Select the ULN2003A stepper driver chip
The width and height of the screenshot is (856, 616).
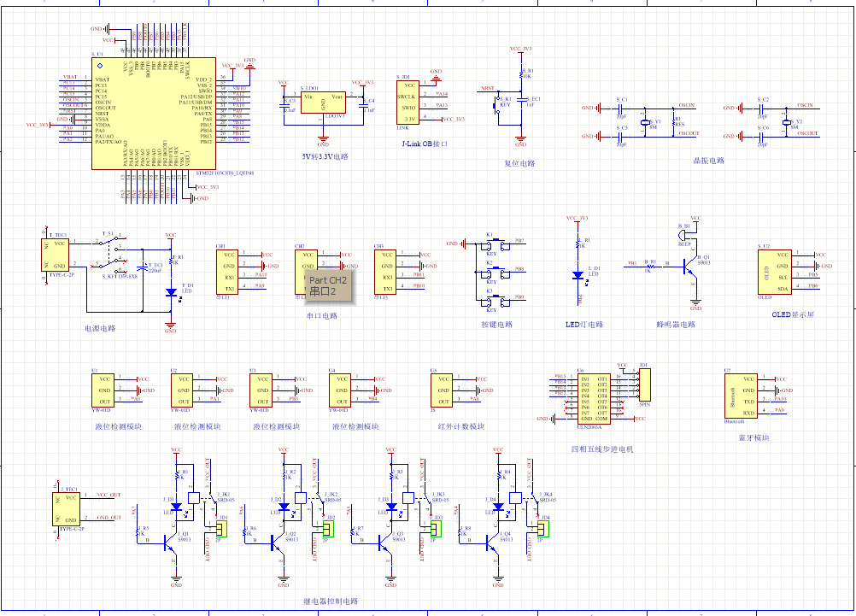click(x=594, y=399)
